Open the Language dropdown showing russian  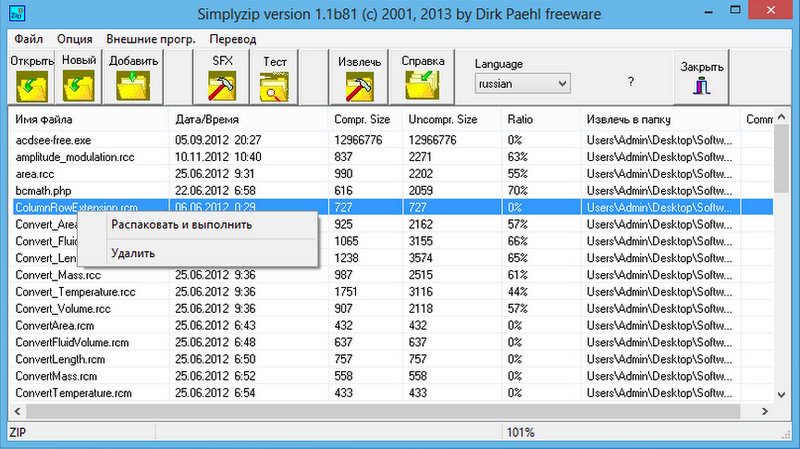[x=522, y=84]
